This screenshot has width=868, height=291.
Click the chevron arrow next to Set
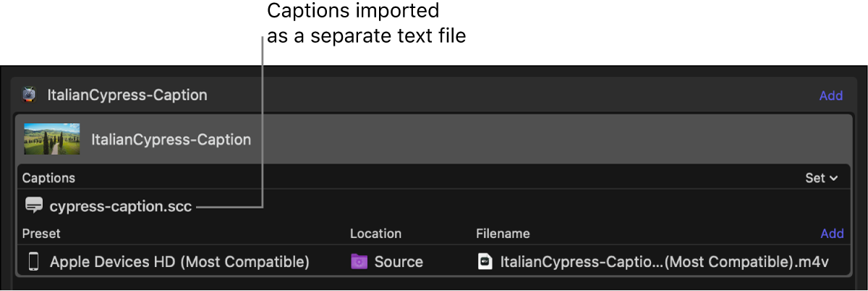pos(834,178)
